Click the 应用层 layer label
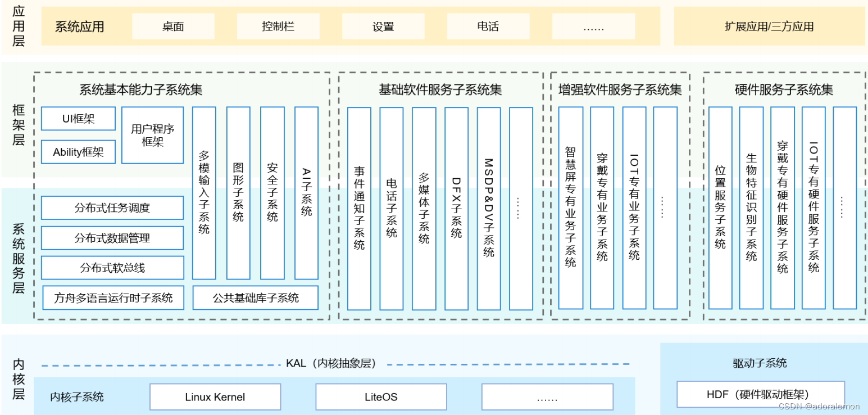 19,26
